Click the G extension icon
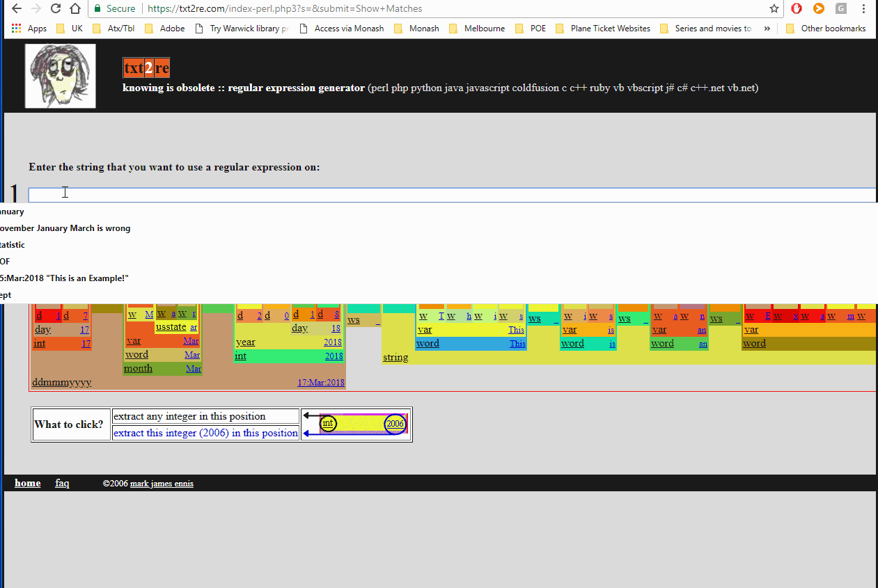This screenshot has height=588, width=878. coord(840,9)
